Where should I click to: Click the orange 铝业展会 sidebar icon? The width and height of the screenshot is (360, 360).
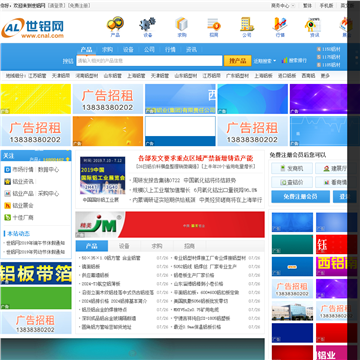click(x=7, y=206)
